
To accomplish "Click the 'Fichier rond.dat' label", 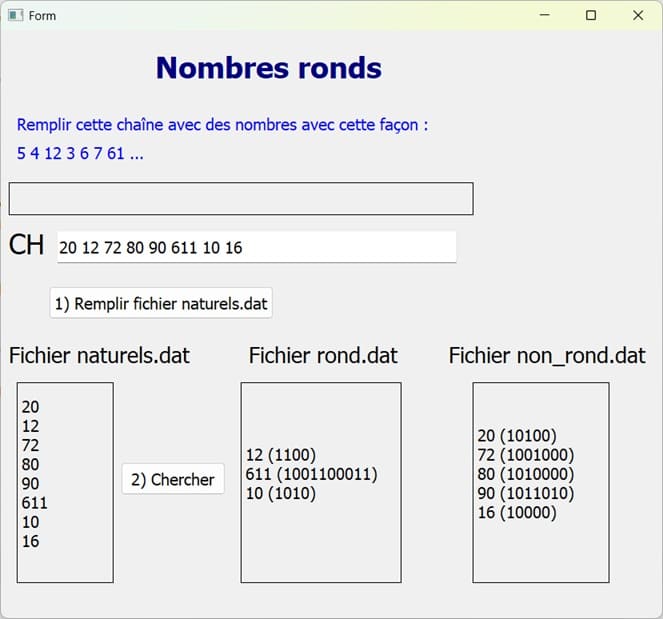I will pyautogui.click(x=323, y=355).
